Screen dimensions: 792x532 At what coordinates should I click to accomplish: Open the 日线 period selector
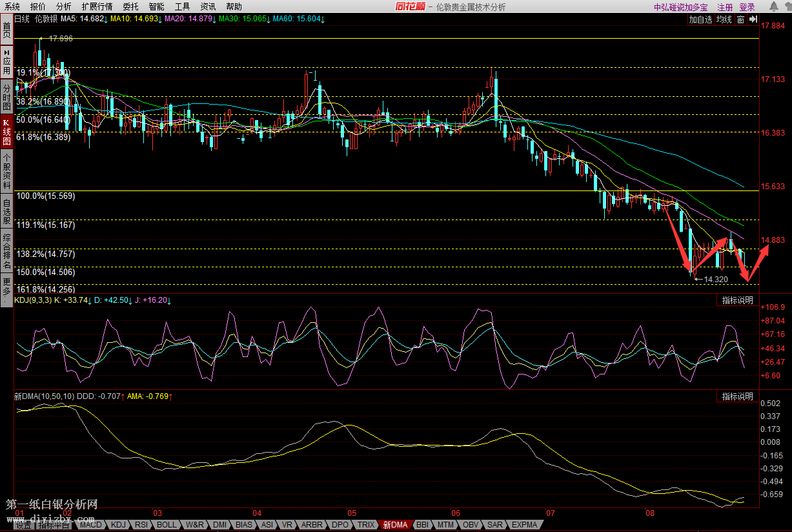click(x=22, y=19)
